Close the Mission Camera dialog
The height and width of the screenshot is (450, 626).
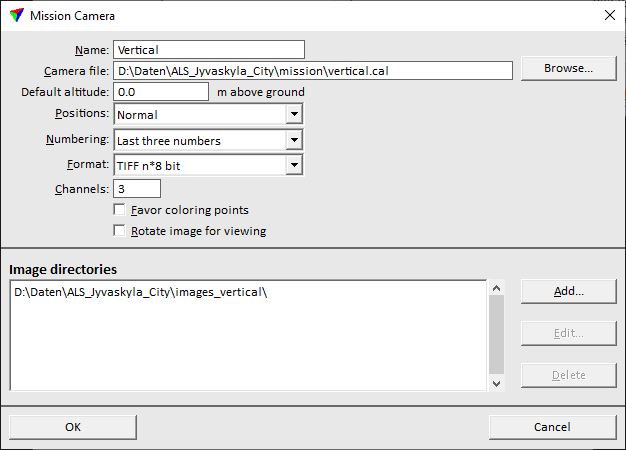click(x=609, y=16)
